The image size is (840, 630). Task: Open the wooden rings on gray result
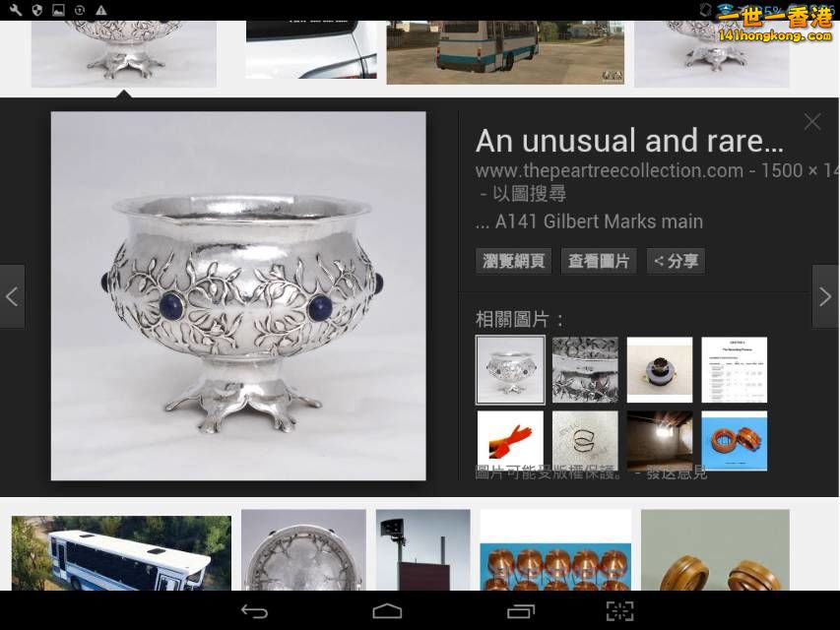715,550
